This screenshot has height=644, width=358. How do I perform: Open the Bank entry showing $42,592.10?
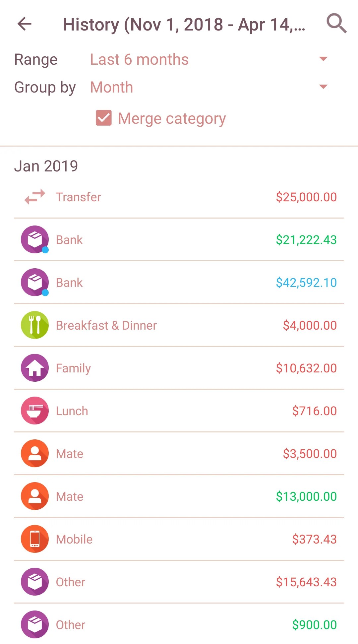[179, 282]
